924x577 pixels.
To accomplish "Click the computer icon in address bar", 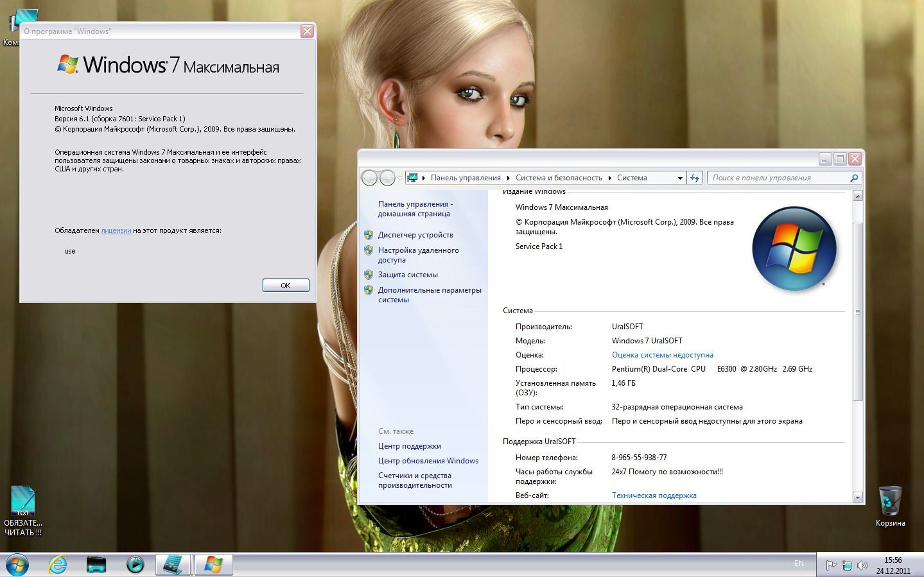I will tap(413, 178).
